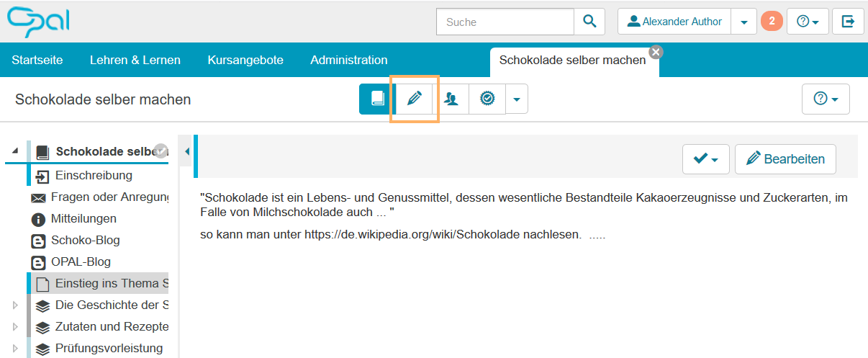Open members management icon
Viewport: 868px width, 358px height.
[451, 99]
